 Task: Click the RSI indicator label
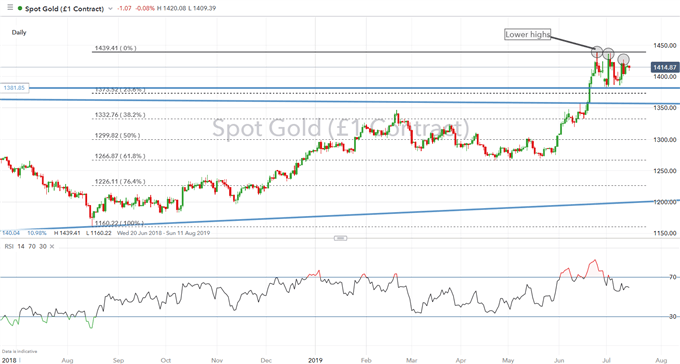point(9,246)
